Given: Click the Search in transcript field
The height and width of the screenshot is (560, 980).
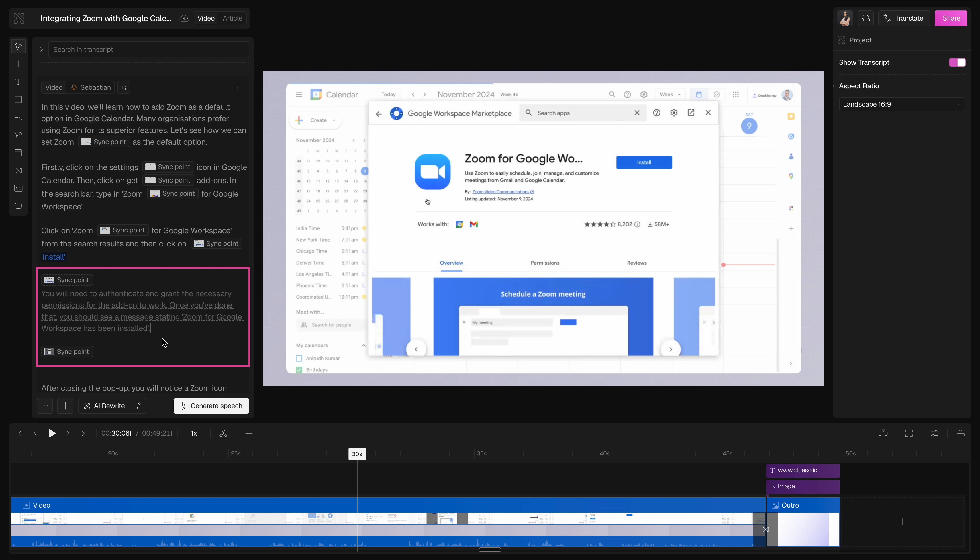Looking at the screenshot, I should [148, 50].
